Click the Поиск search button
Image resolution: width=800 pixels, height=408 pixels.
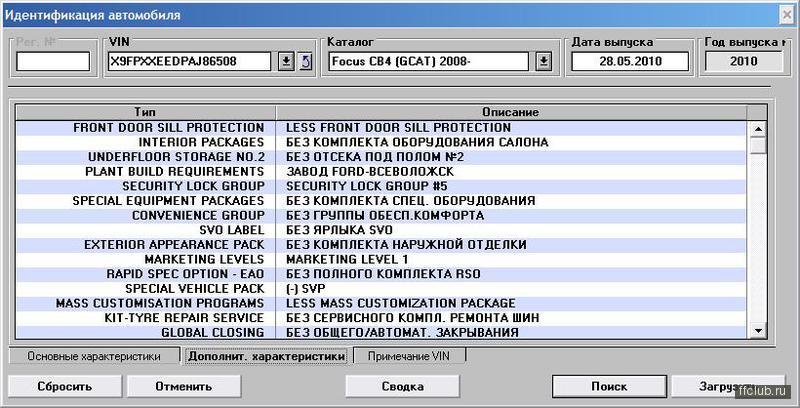click(609, 387)
